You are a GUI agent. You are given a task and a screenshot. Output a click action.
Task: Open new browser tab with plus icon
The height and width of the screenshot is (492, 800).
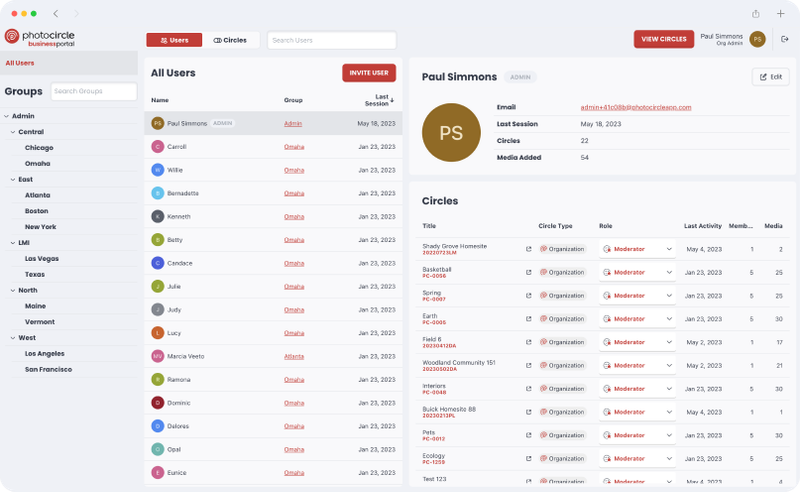click(x=781, y=13)
